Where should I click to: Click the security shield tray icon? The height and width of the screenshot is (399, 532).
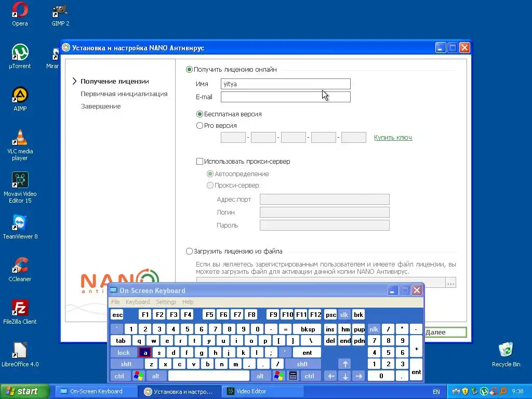[465, 391]
